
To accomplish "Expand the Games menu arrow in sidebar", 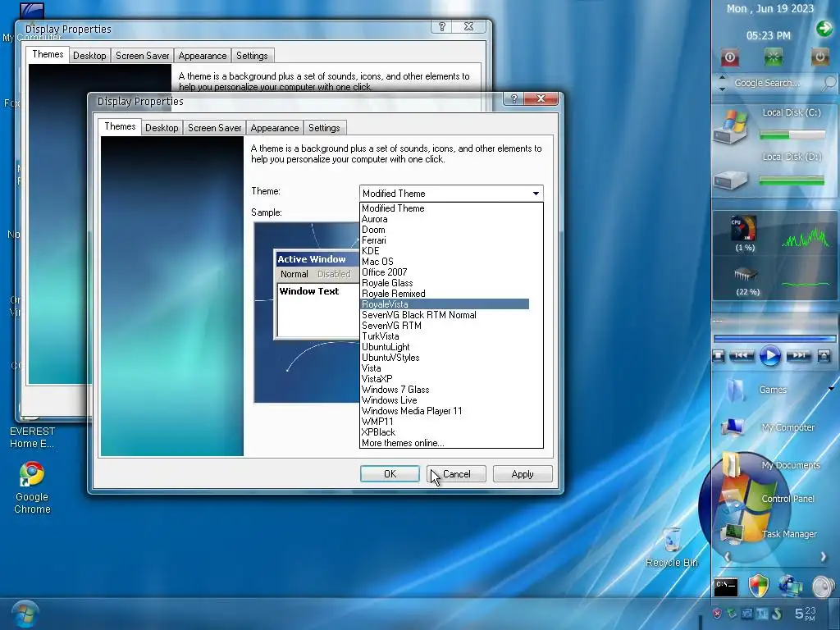I will click(x=832, y=388).
